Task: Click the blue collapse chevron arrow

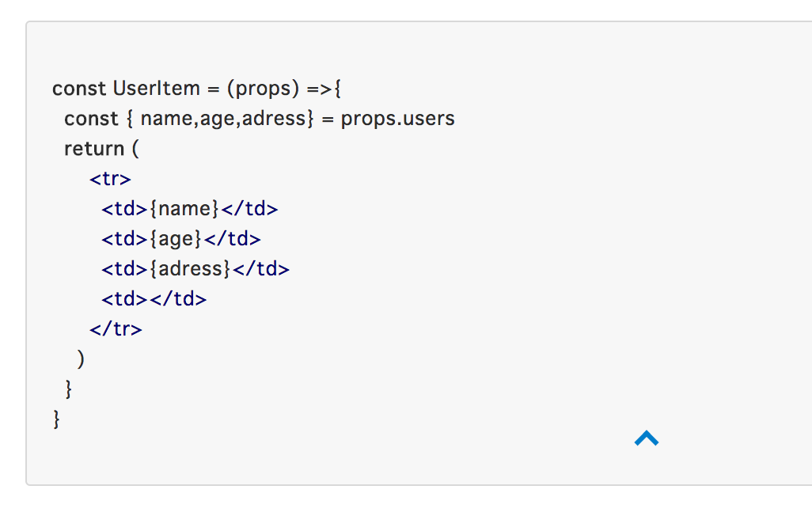Action: coord(647,438)
